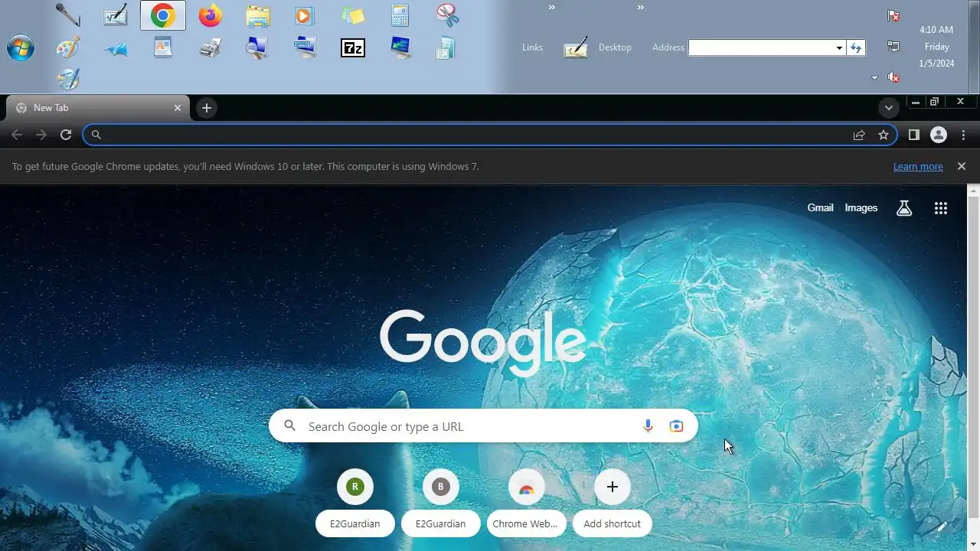Show hidden tray icons arrow
Image resolution: width=980 pixels, height=551 pixels.
tap(875, 77)
